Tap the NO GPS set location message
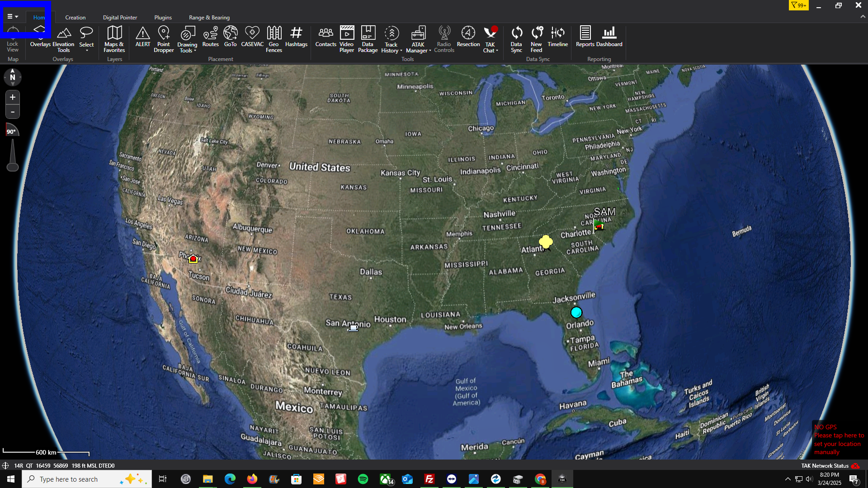 (839, 439)
